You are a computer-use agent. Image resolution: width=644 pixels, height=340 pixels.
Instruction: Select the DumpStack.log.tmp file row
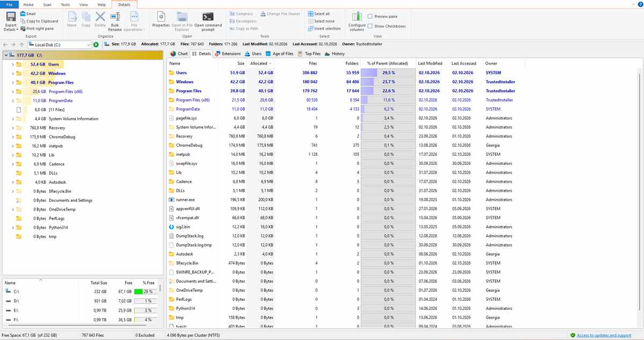402,245
